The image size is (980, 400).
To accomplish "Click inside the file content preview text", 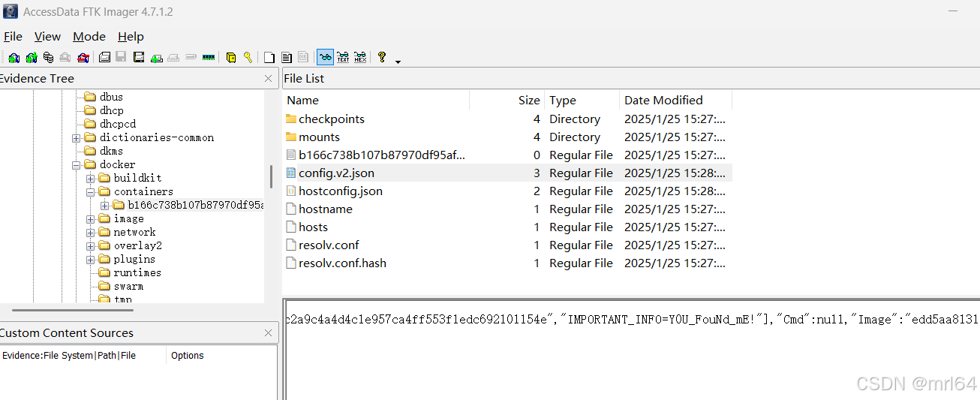I will (x=632, y=319).
